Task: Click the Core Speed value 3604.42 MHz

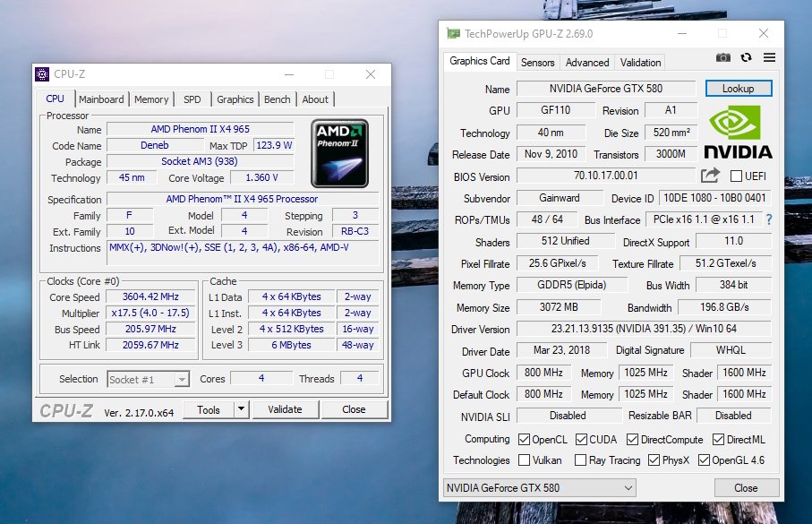Action: click(150, 296)
